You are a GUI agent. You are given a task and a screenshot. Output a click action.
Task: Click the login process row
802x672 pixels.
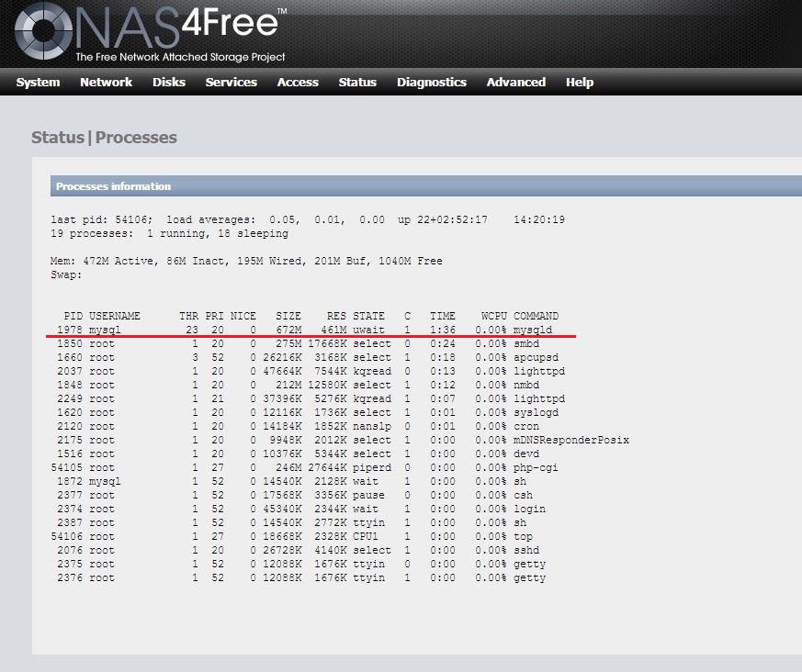[x=300, y=510]
